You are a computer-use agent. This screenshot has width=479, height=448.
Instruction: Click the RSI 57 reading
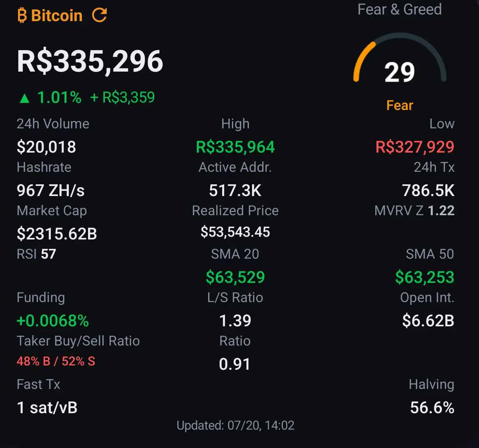coord(36,254)
